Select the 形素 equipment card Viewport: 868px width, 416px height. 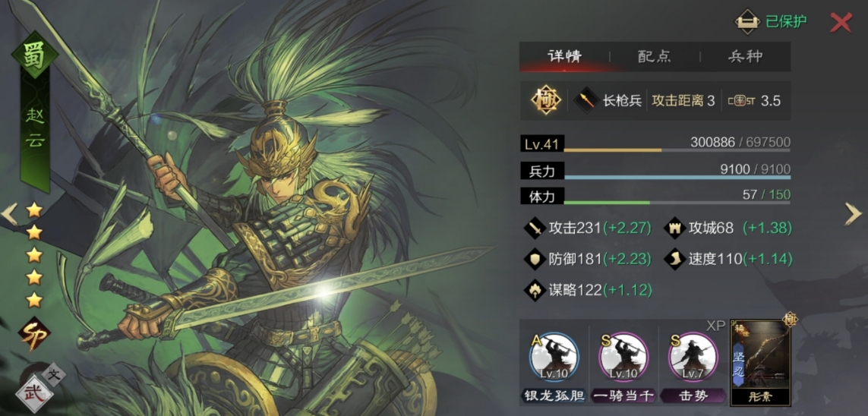click(x=760, y=362)
